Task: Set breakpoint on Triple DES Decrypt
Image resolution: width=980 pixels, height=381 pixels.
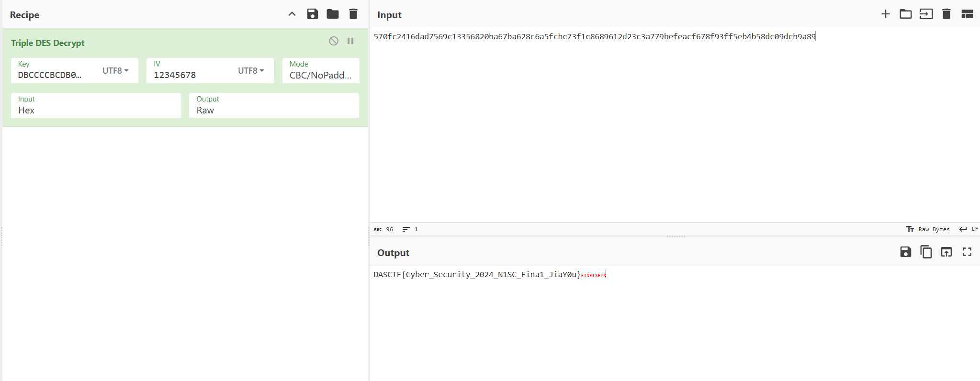Action: tap(350, 41)
